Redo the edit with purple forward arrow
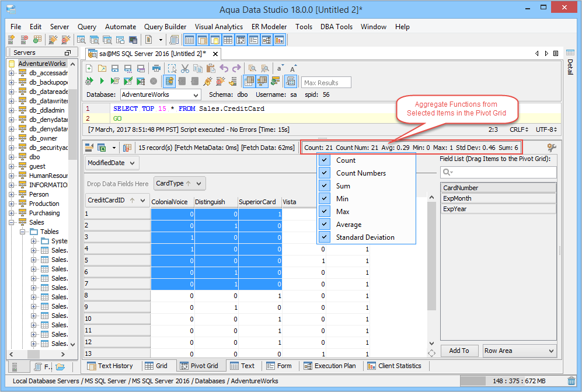 236,69
